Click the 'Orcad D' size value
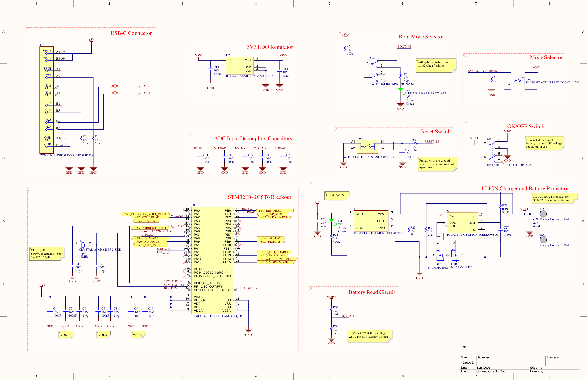 pyautogui.click(x=469, y=363)
